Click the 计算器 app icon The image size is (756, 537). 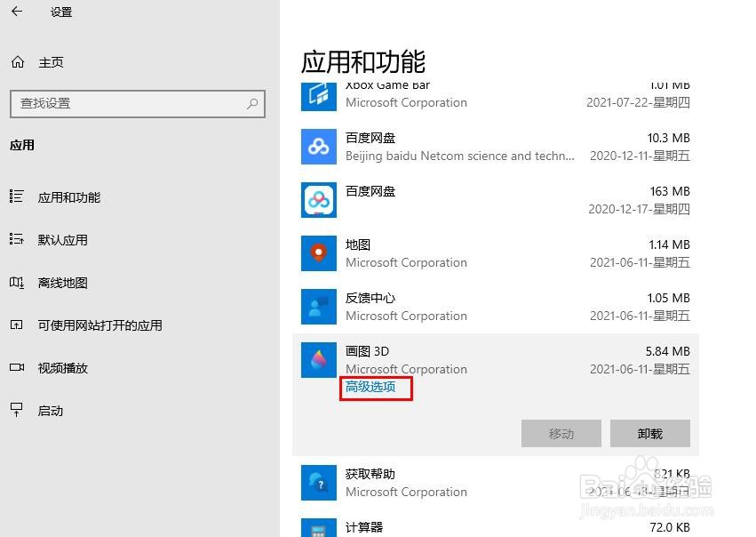(319, 528)
